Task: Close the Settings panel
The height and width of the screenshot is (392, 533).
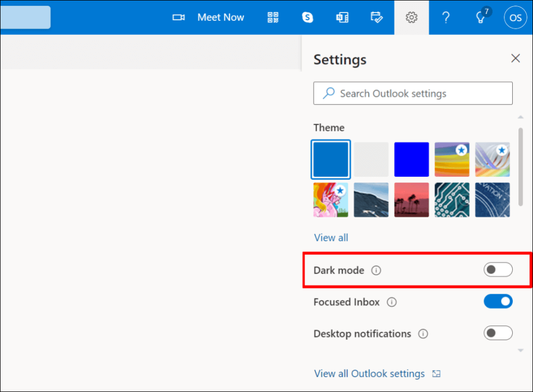Action: coord(515,58)
